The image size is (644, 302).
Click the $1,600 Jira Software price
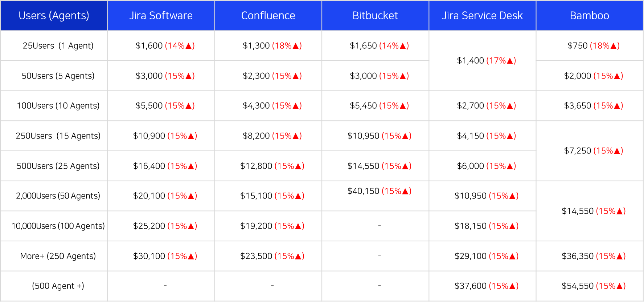149,46
